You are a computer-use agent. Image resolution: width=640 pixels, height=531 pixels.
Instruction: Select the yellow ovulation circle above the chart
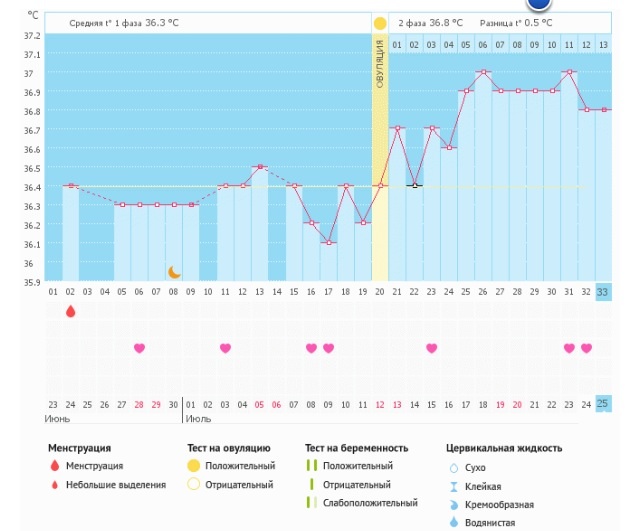(x=380, y=22)
